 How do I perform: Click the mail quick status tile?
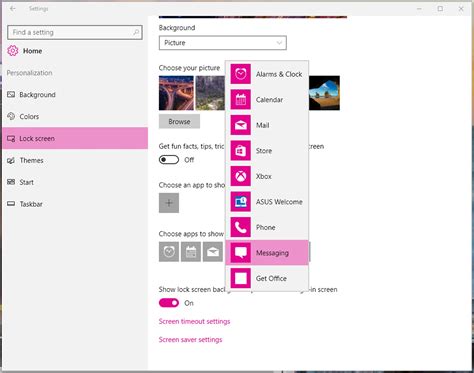(x=213, y=252)
